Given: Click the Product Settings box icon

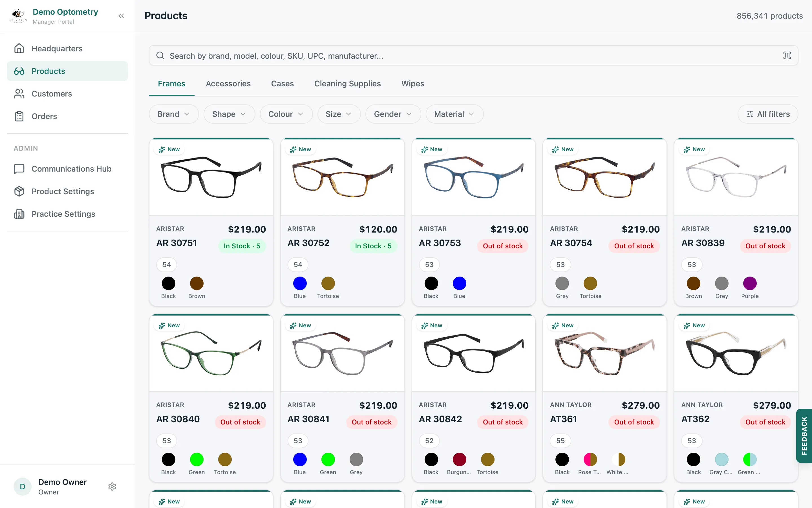Looking at the screenshot, I should point(19,191).
